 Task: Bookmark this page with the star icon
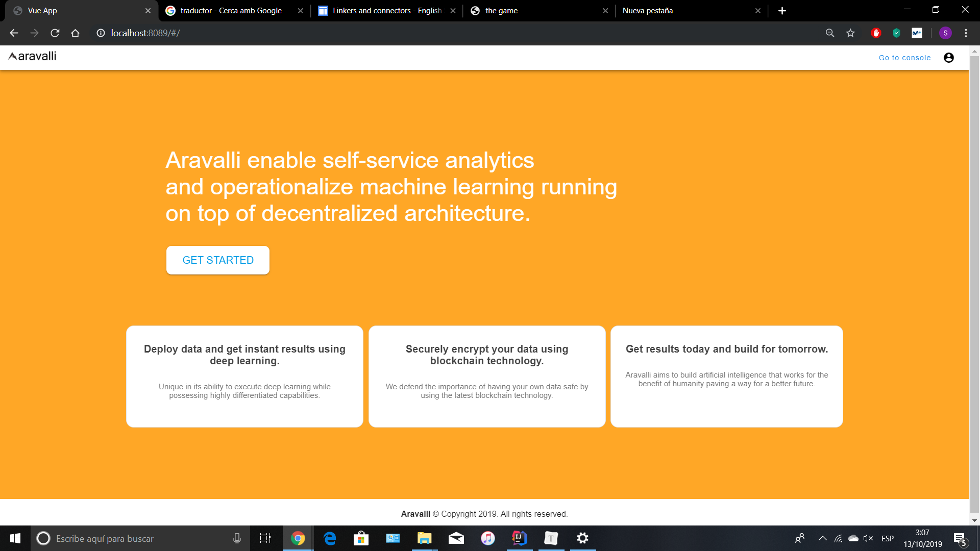click(x=850, y=33)
